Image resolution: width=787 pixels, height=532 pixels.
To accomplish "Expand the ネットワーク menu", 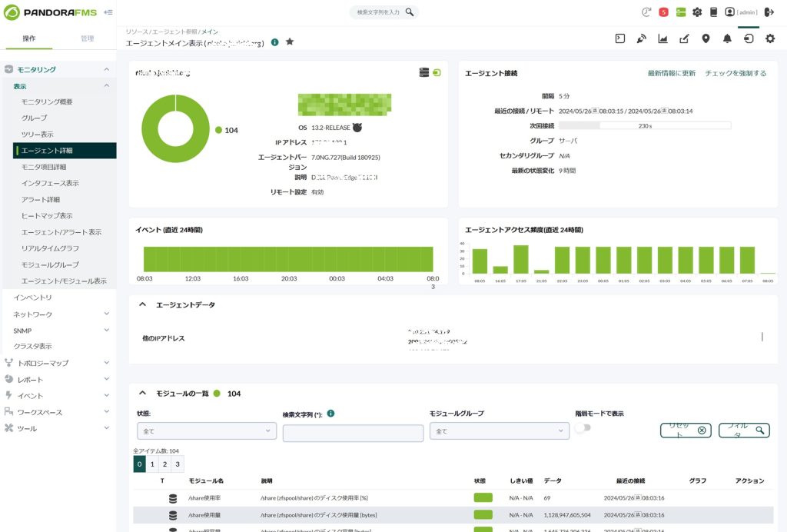I will (x=106, y=314).
